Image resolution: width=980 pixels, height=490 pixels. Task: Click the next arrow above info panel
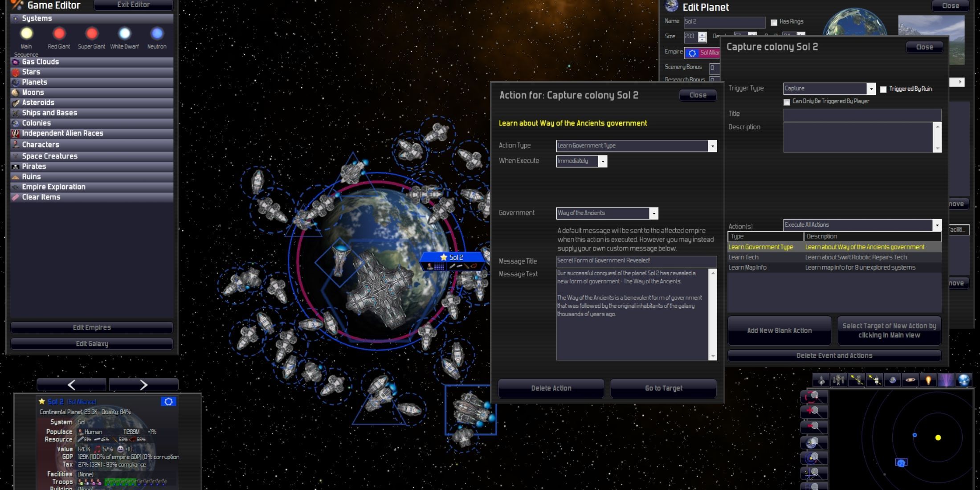pyautogui.click(x=143, y=385)
